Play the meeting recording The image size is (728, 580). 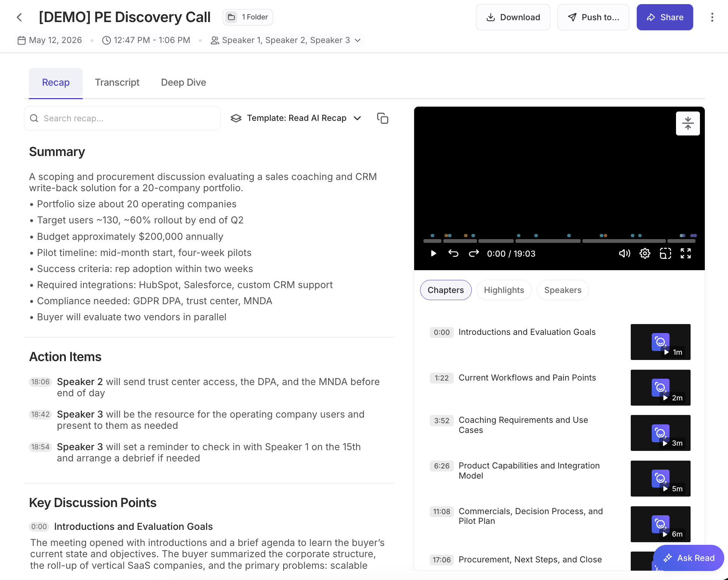pyautogui.click(x=433, y=254)
